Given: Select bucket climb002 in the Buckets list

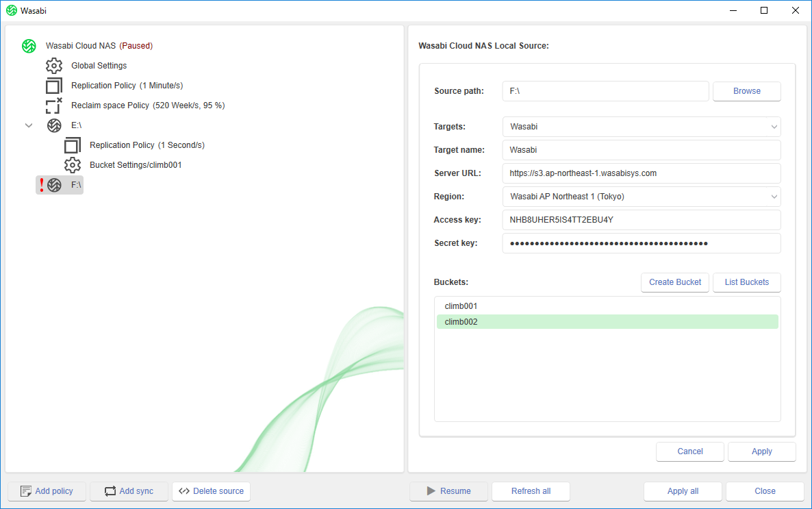Looking at the screenshot, I should 607,322.
